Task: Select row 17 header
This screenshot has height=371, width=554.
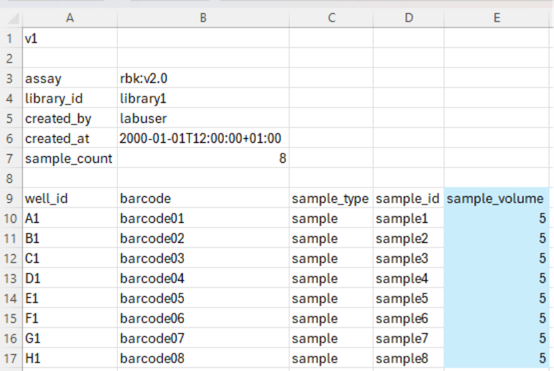Action: (x=10, y=358)
